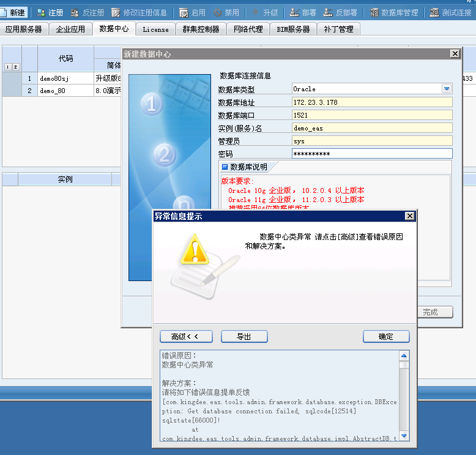Switch to the 群集控制器 tab
Image resolution: width=476 pixels, height=455 pixels.
tap(201, 29)
